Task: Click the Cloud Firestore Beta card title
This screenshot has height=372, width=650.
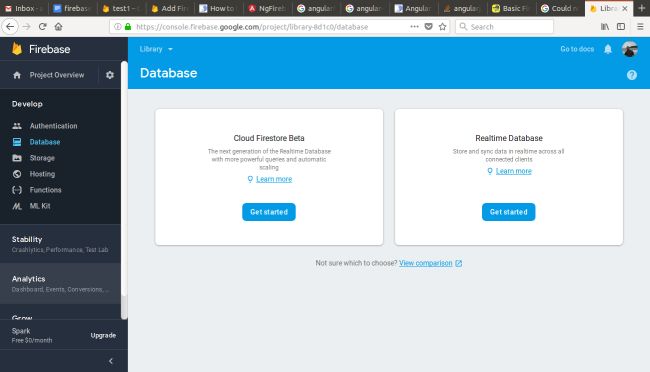Action: coord(269,138)
